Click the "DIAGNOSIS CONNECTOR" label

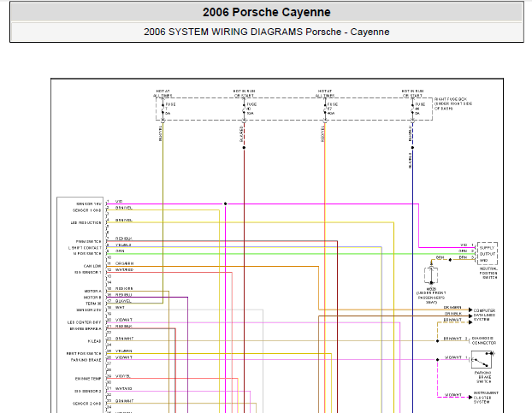click(x=484, y=341)
